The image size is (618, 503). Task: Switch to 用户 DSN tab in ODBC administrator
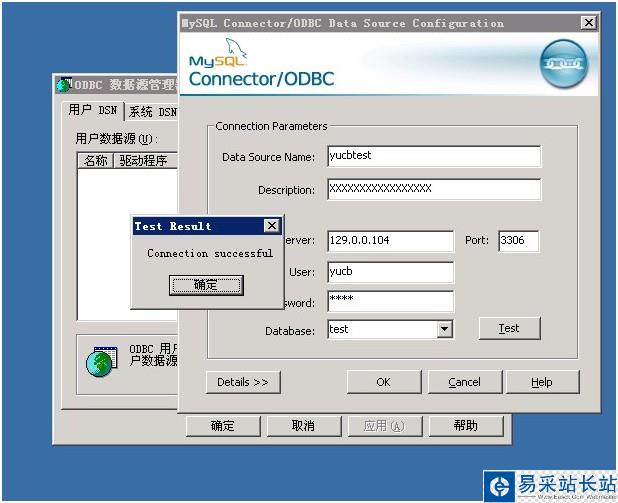click(93, 110)
